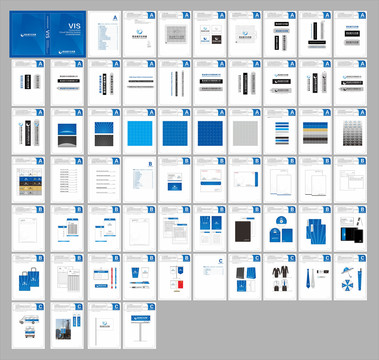The height and width of the screenshot is (360, 379).
Task: Select the roadside billboard sign page
Action: pyautogui.click(x=139, y=326)
